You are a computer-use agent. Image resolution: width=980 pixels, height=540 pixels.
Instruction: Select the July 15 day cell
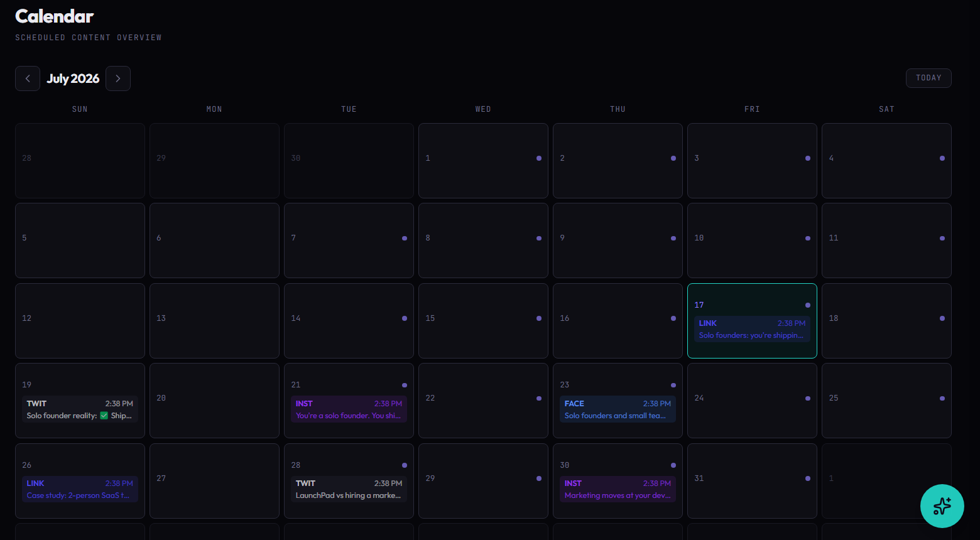[483, 321]
